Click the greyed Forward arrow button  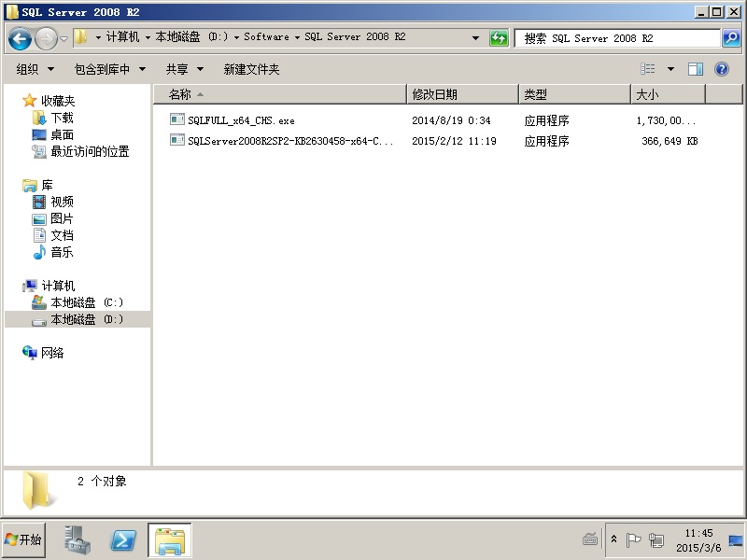(46, 38)
